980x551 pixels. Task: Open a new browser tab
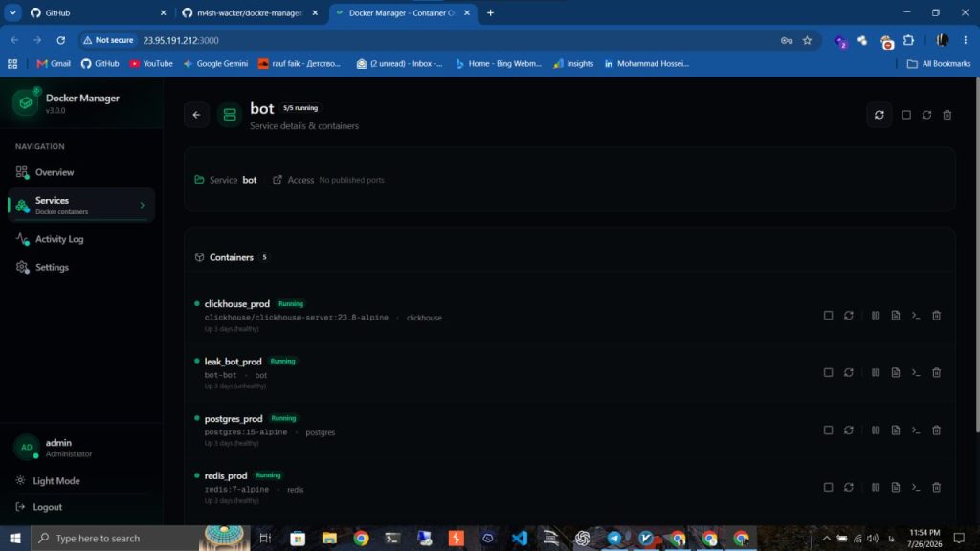pyautogui.click(x=491, y=13)
